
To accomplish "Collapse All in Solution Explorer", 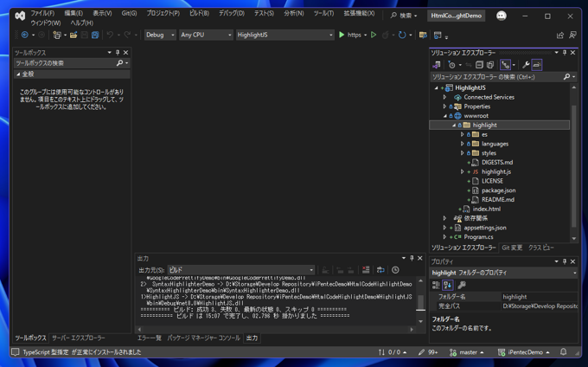I will coord(479,65).
